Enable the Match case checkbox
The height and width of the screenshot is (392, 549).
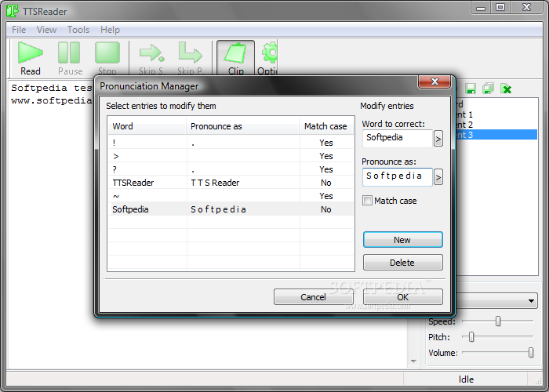[367, 201]
